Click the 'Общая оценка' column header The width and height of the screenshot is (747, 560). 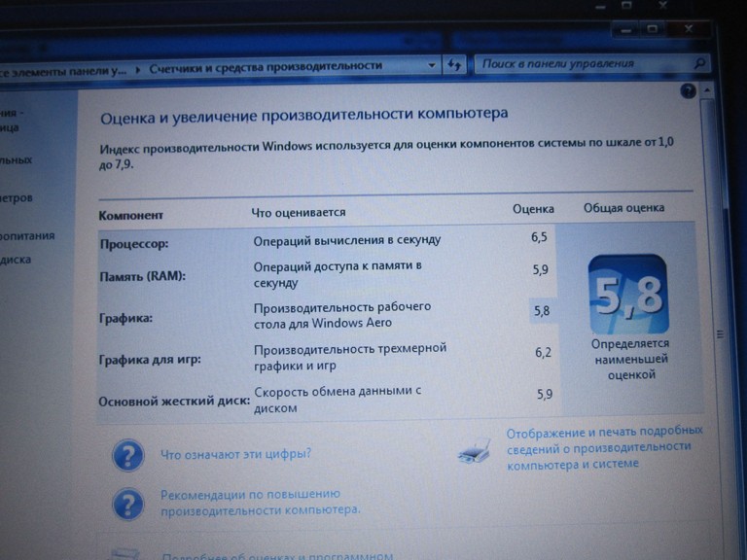click(x=623, y=208)
